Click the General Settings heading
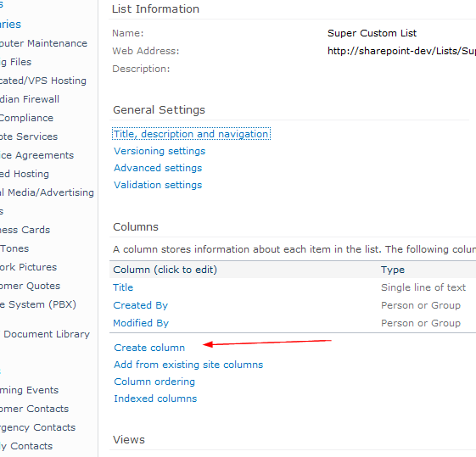The height and width of the screenshot is (457, 476). click(x=159, y=109)
